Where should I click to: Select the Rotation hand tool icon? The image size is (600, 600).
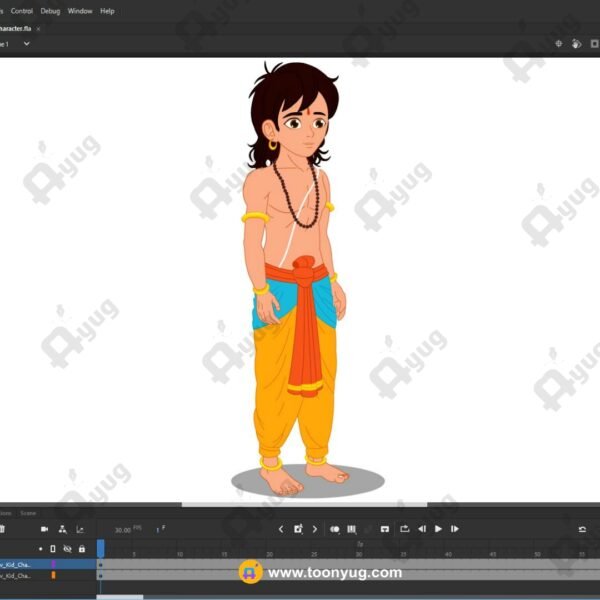(x=576, y=44)
